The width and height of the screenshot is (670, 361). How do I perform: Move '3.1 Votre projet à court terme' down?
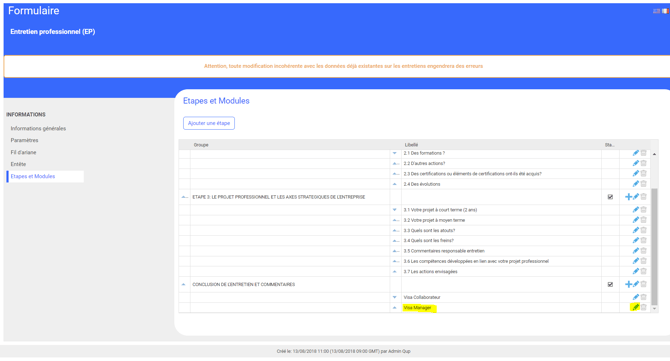click(394, 210)
